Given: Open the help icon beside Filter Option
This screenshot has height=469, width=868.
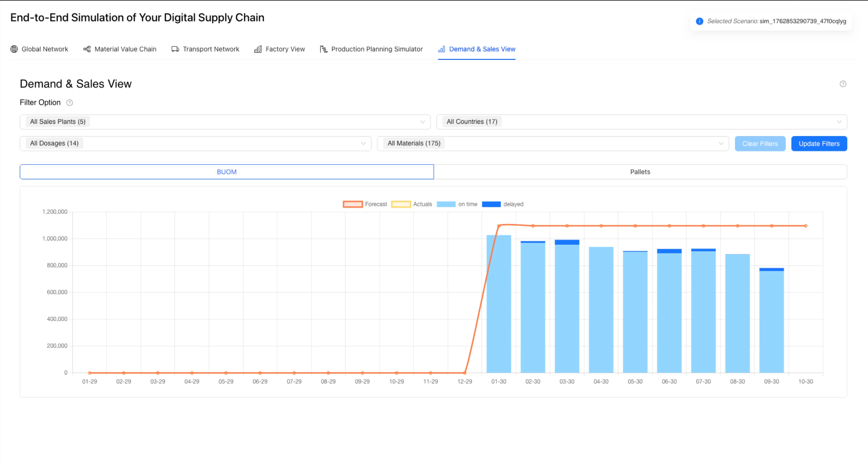Looking at the screenshot, I should point(70,102).
